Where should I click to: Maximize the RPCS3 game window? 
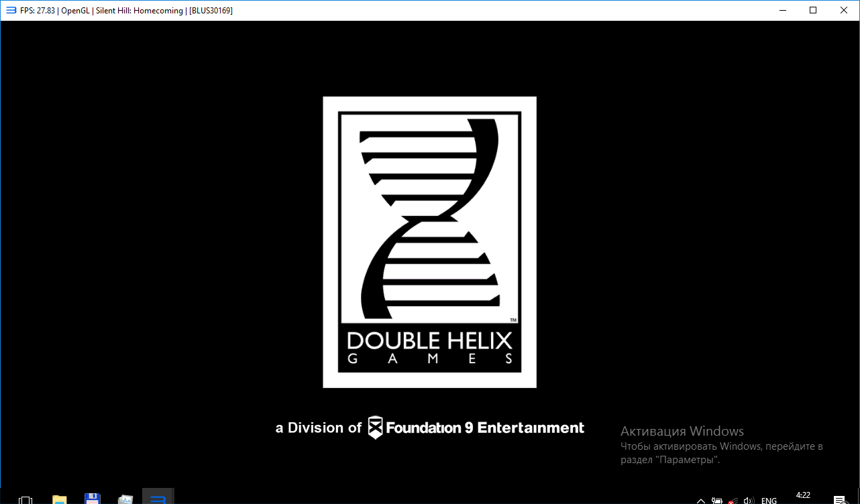pos(813,10)
